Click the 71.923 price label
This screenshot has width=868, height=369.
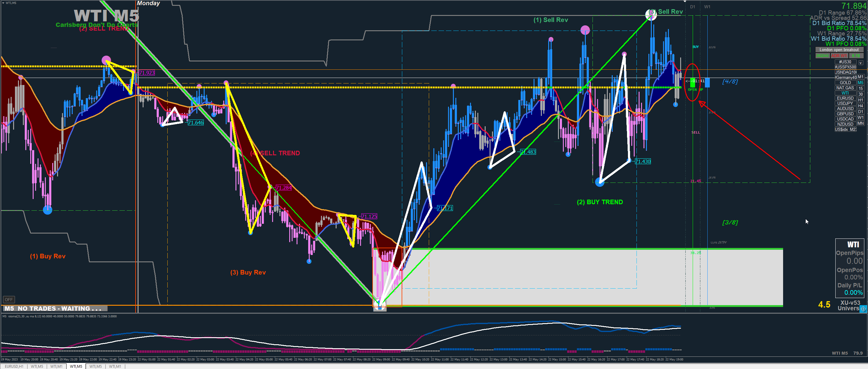pyautogui.click(x=147, y=73)
